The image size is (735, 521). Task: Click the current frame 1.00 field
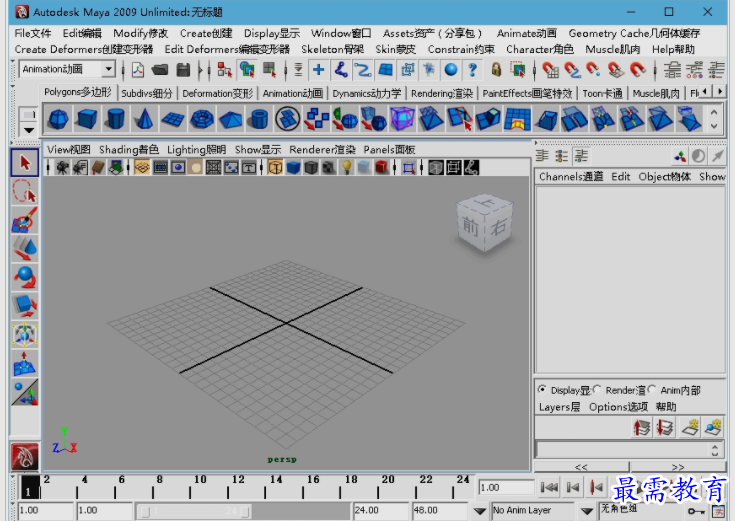[506, 488]
